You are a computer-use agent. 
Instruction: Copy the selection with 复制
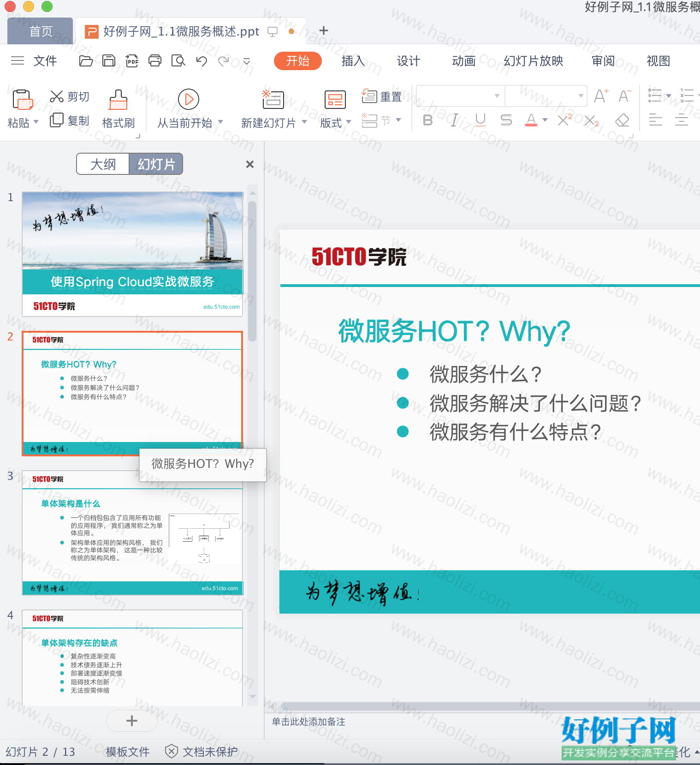click(x=70, y=120)
